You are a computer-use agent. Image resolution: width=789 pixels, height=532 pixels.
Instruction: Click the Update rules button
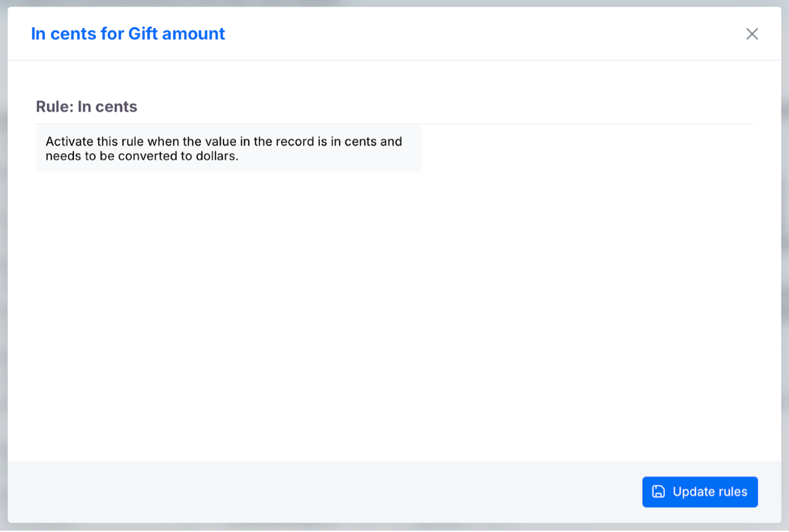pos(700,492)
